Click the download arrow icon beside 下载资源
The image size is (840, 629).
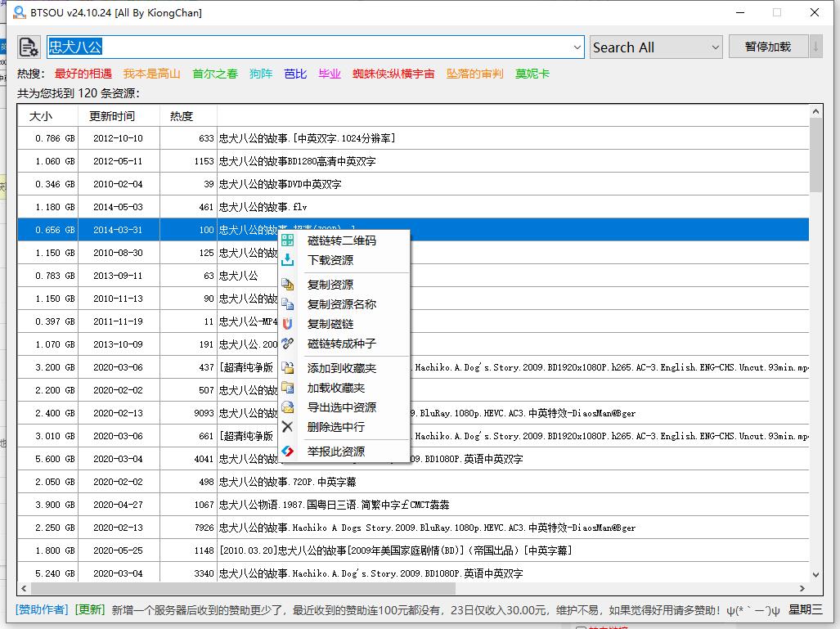287,258
